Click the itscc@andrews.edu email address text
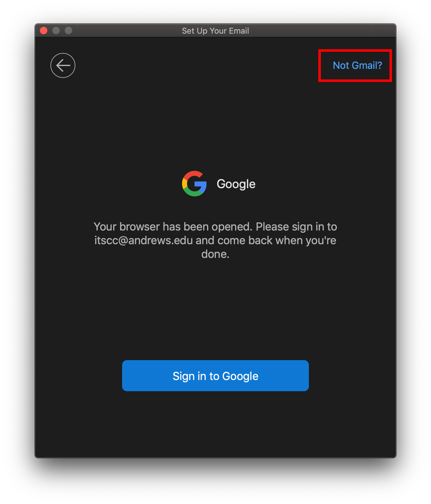Image resolution: width=431 pixels, height=504 pixels. [x=143, y=240]
